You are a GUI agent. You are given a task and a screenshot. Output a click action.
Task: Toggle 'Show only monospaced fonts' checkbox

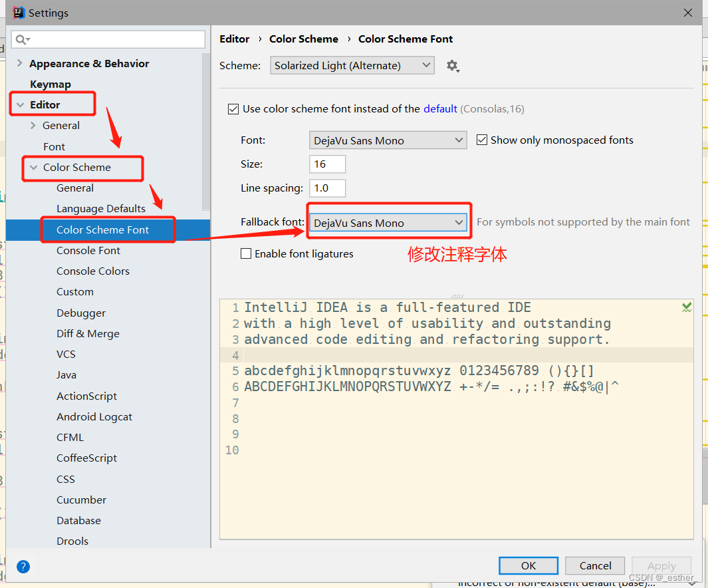(482, 140)
